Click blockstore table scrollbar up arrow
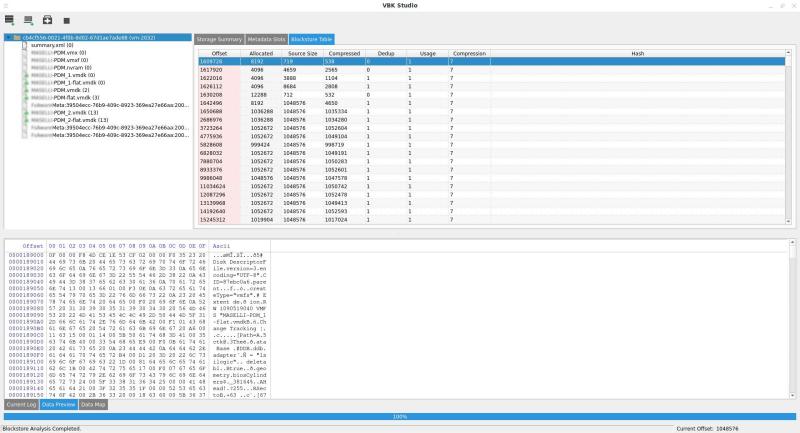Screen dimensions: 800x433 coord(788,52)
